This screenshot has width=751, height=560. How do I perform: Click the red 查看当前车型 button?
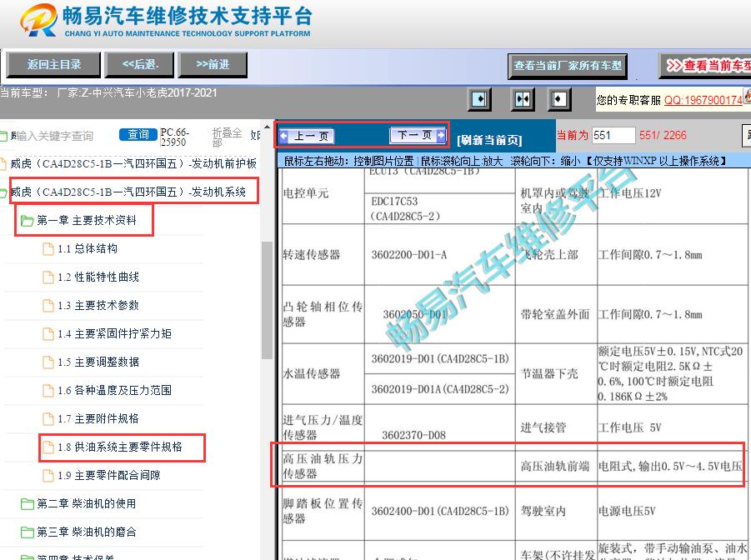click(705, 66)
